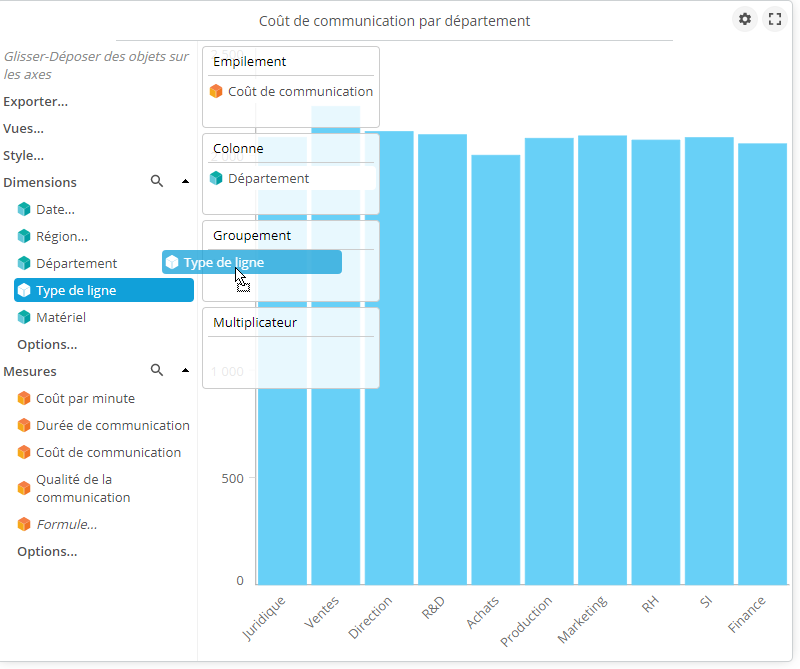This screenshot has height=669, width=800.
Task: Open the settings gear icon
Action: pyautogui.click(x=744, y=19)
